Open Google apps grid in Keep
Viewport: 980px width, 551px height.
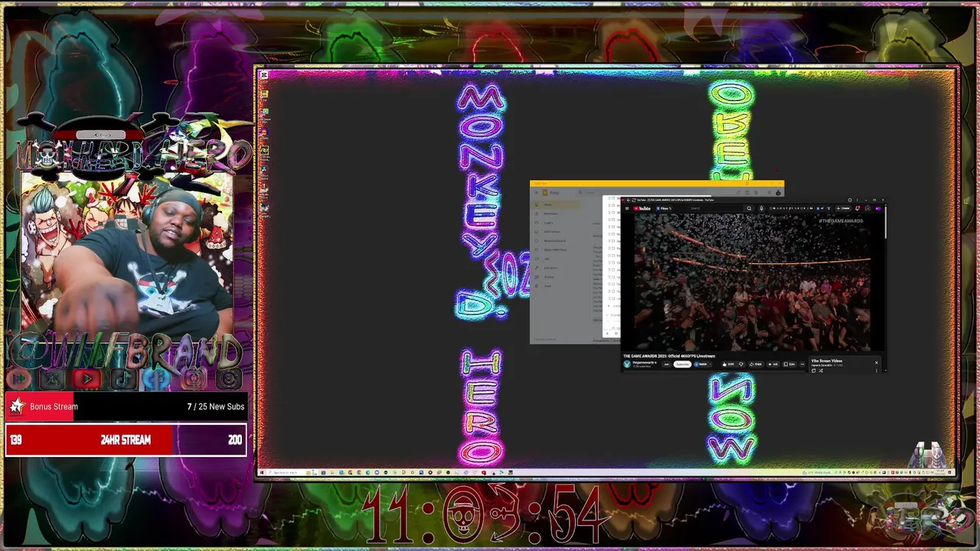pyautogui.click(x=769, y=193)
